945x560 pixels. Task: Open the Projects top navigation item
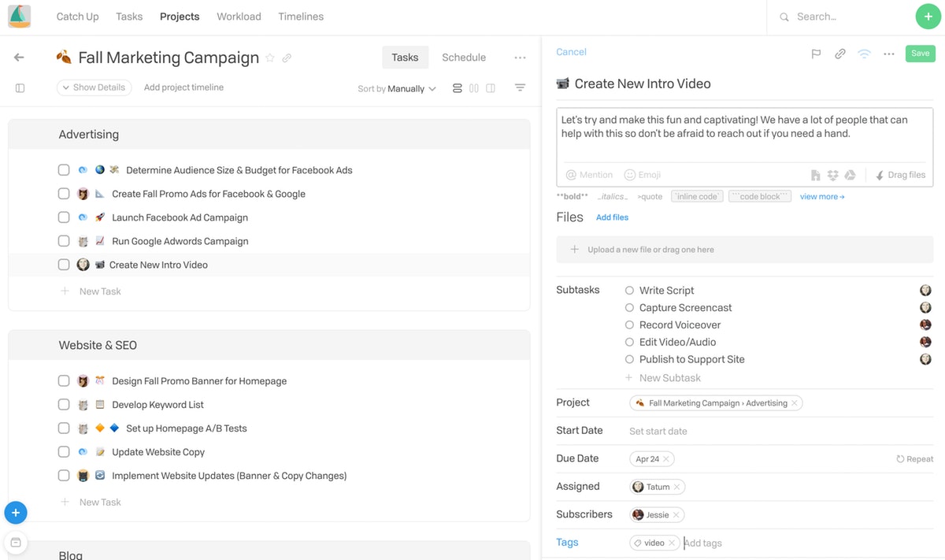point(180,17)
